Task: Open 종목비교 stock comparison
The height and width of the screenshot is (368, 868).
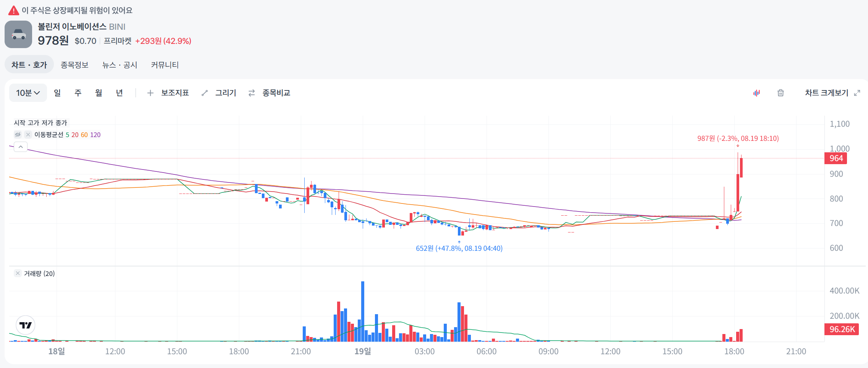Action: (x=269, y=93)
